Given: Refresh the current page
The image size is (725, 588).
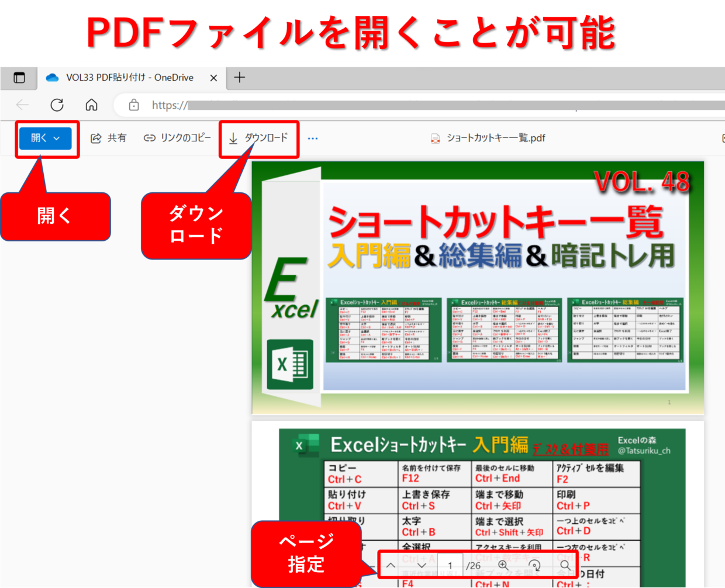Looking at the screenshot, I should point(57,105).
